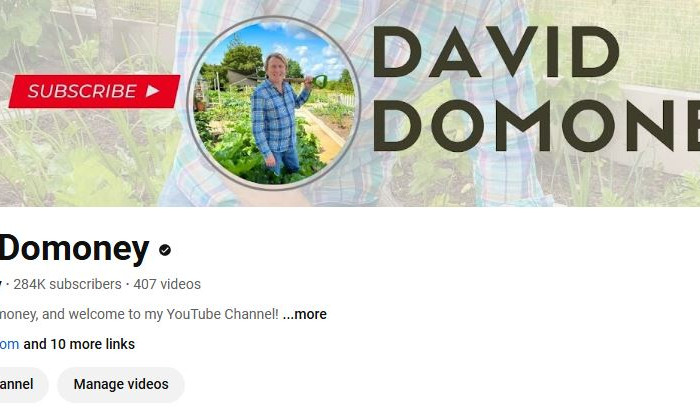Click the green spade handle in circular photo
This screenshot has width=700, height=410.
[320, 81]
